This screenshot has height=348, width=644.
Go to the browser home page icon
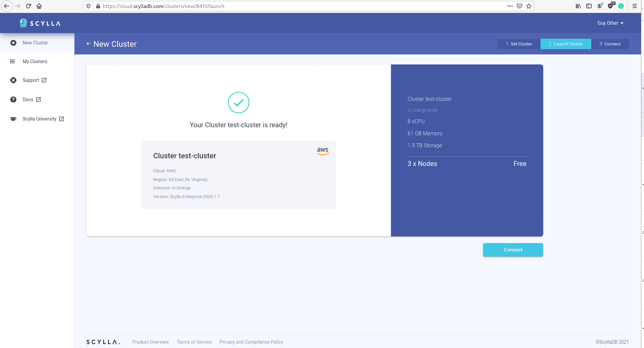point(39,6)
